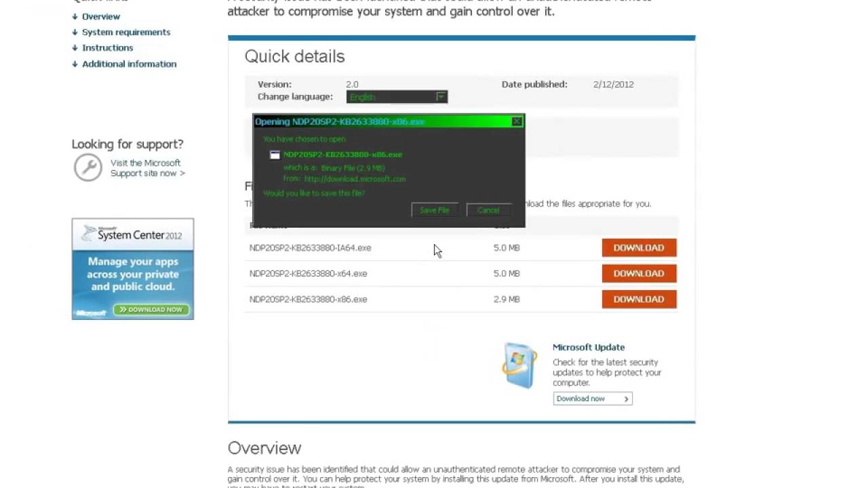Open the Overview quick link
Image resolution: width=868 pixels, height=488 pixels.
[101, 16]
